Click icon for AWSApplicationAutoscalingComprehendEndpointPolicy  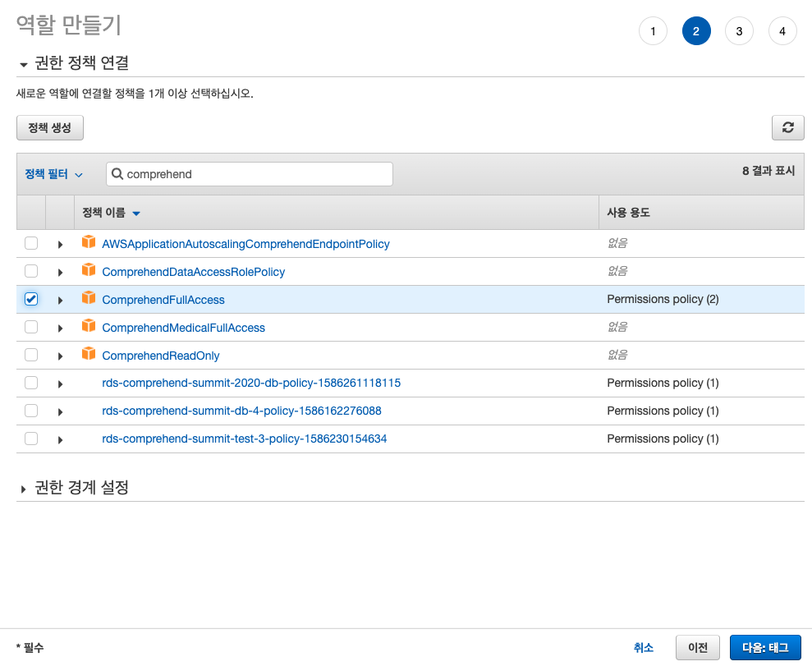(89, 243)
